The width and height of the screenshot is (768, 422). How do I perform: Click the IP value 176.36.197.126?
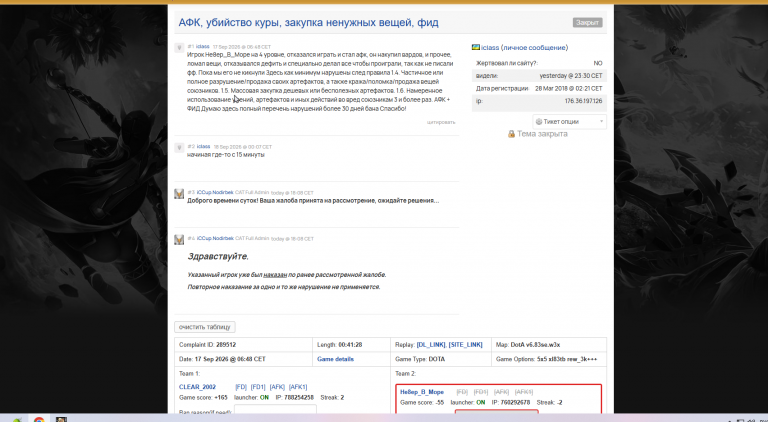[583, 101]
